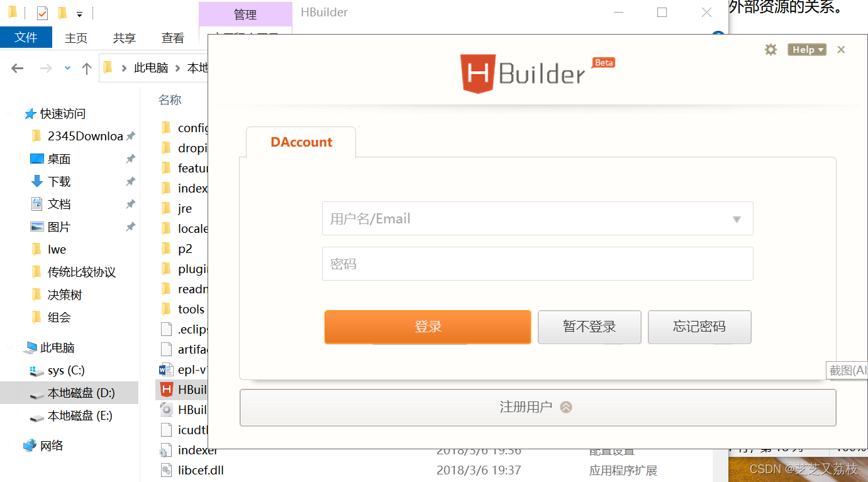
Task: Open the Help dropdown in HBuilder
Action: [807, 50]
